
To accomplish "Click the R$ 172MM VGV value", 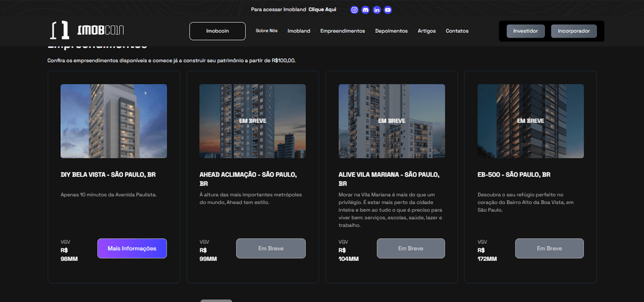I will [x=487, y=255].
